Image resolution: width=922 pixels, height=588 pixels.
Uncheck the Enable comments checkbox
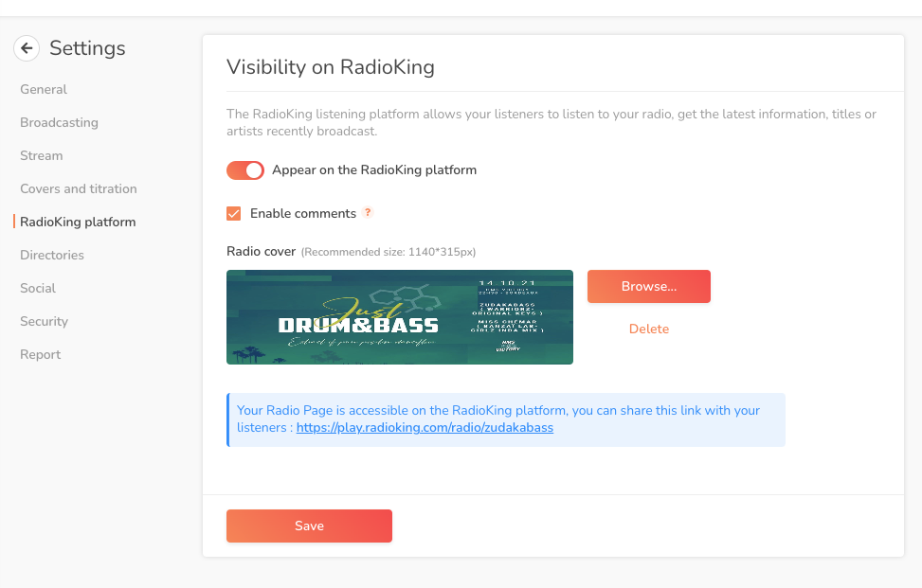pos(233,213)
